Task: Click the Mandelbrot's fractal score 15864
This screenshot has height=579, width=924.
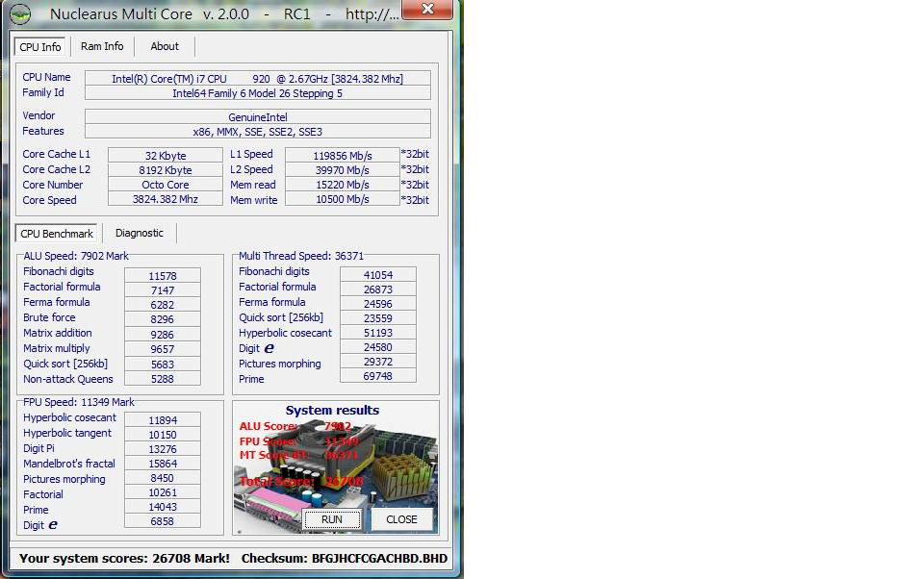Action: point(163,464)
